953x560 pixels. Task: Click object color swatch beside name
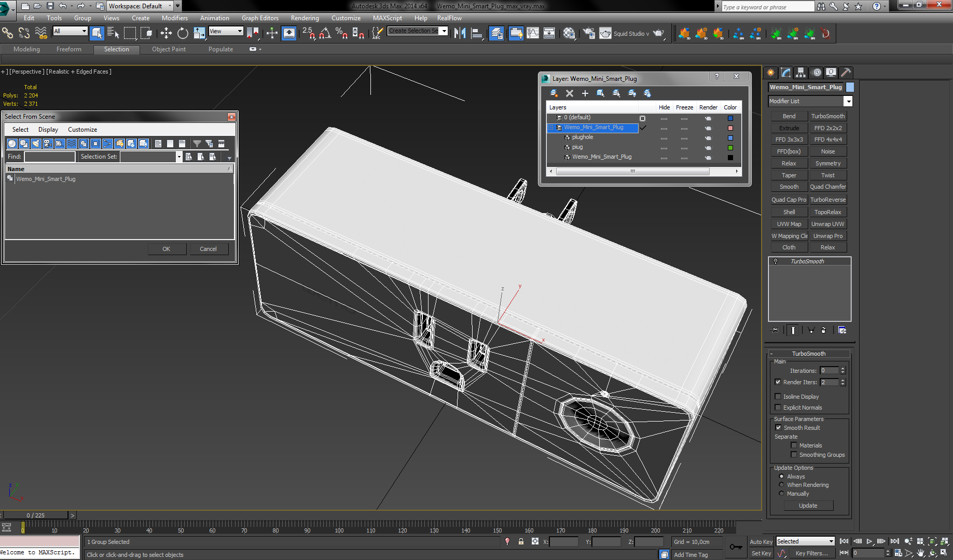(850, 87)
